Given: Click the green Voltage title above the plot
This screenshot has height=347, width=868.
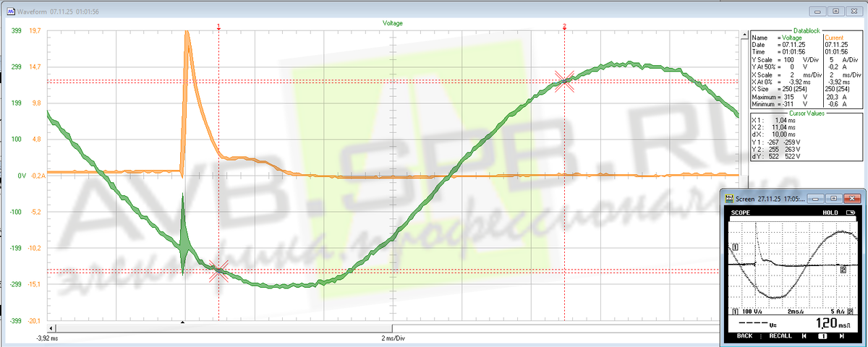Looking at the screenshot, I should click(393, 23).
